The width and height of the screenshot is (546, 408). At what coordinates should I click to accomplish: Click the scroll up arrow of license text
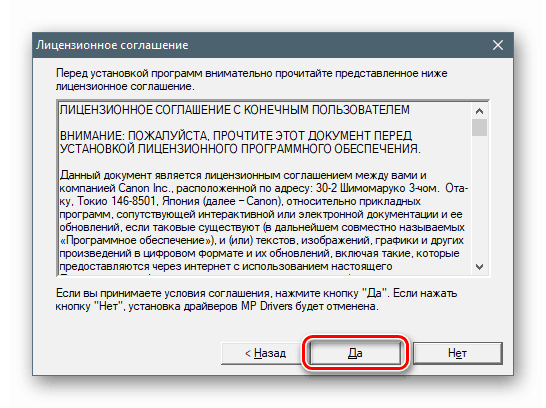click(479, 111)
